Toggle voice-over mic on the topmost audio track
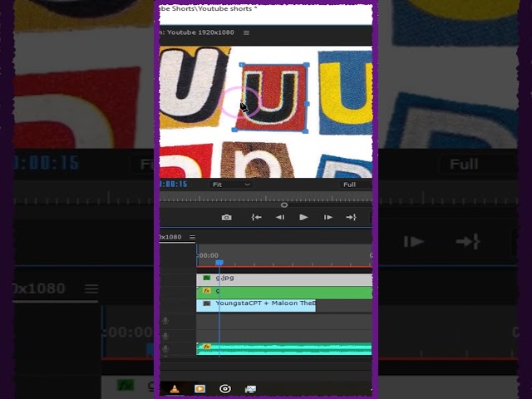 [165, 321]
